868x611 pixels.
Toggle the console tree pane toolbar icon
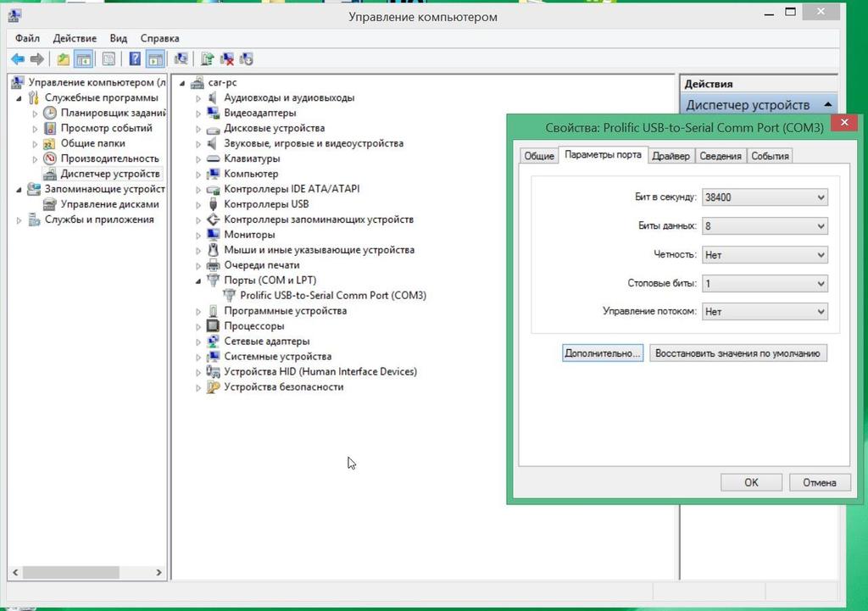point(83,59)
